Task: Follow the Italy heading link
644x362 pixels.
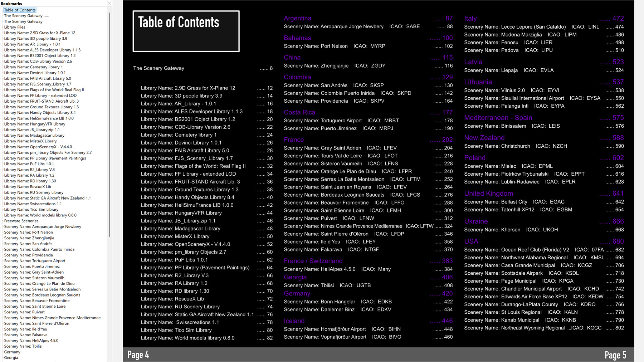Action: click(x=470, y=18)
